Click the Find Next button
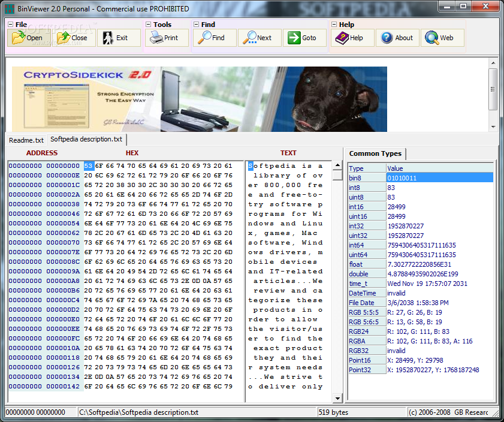 (259, 38)
